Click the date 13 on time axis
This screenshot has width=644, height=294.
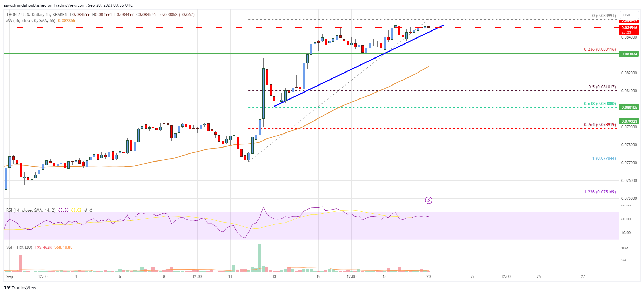(274, 276)
